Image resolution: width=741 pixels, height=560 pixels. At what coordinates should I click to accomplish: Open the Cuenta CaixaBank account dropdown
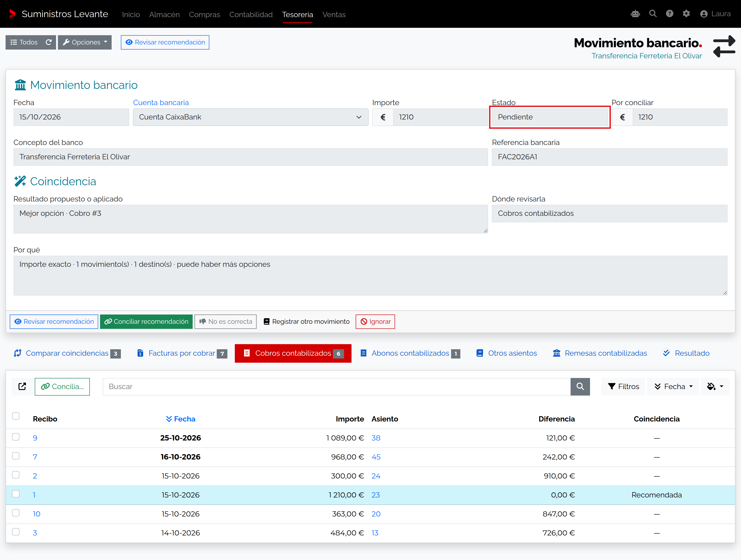pyautogui.click(x=251, y=117)
